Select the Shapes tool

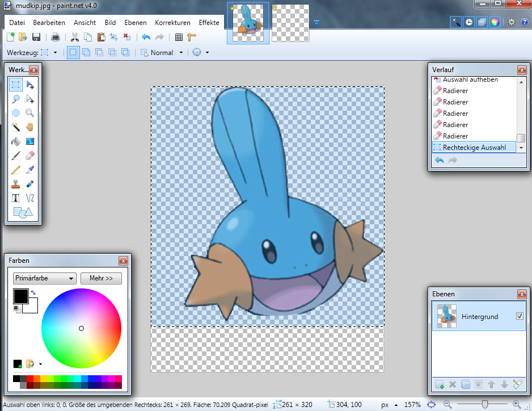pos(23,212)
